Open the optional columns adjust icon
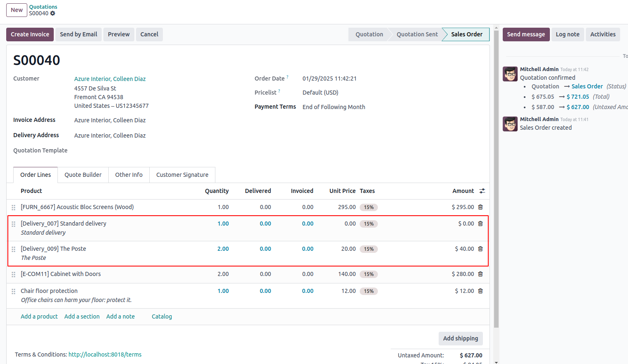The image size is (628, 364). (x=482, y=191)
